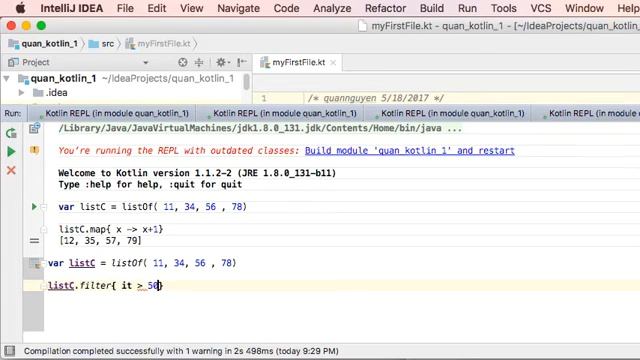Expand the .idea folder
The height and width of the screenshot is (360, 640).
tap(21, 93)
